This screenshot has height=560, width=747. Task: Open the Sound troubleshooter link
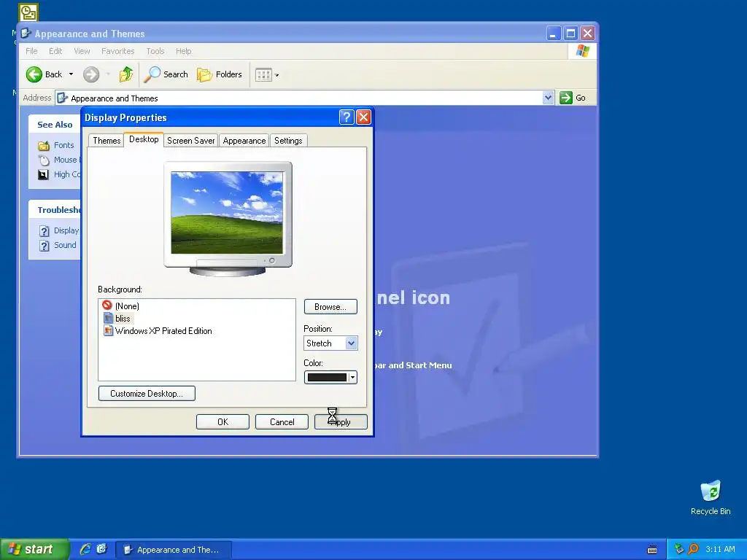point(65,245)
